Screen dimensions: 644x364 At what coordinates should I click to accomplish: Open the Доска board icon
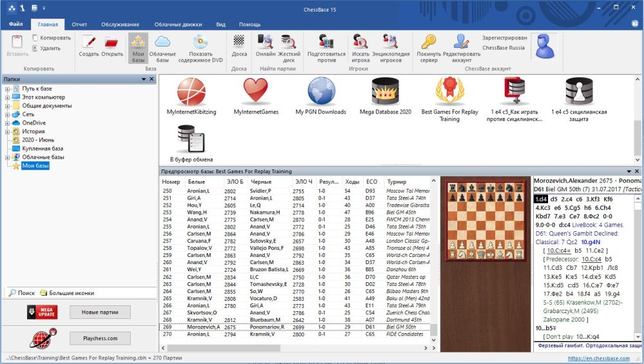pos(239,41)
